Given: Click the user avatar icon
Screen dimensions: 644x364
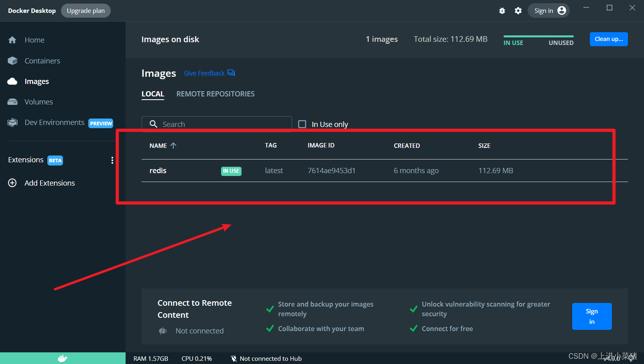Looking at the screenshot, I should 562,10.
